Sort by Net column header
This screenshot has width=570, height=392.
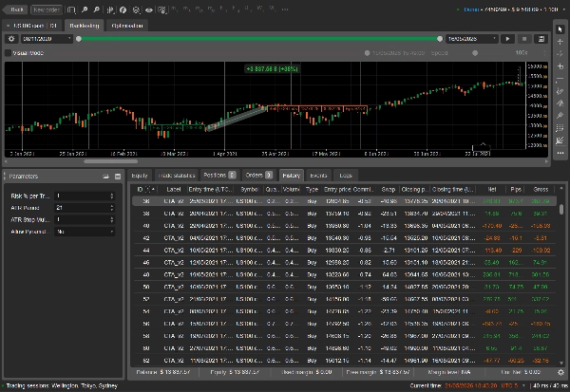(492, 189)
